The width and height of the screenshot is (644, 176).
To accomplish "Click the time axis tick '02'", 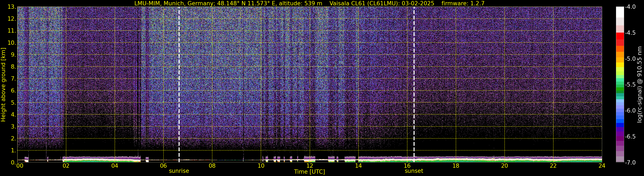I will pyautogui.click(x=66, y=166).
